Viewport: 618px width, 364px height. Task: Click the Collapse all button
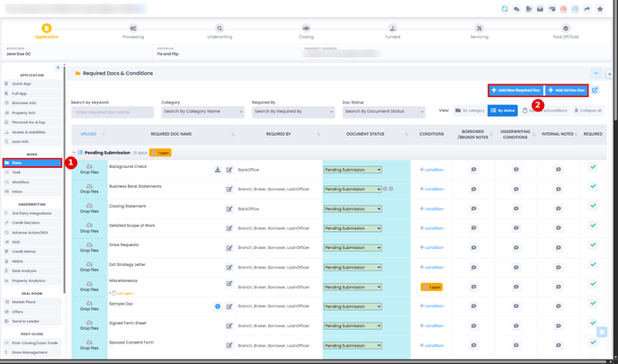click(x=587, y=111)
